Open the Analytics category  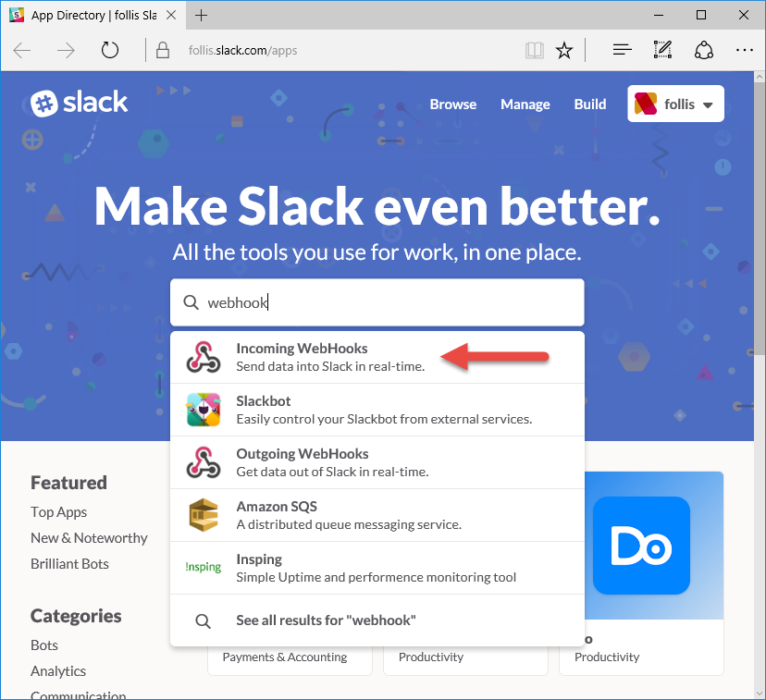(58, 671)
